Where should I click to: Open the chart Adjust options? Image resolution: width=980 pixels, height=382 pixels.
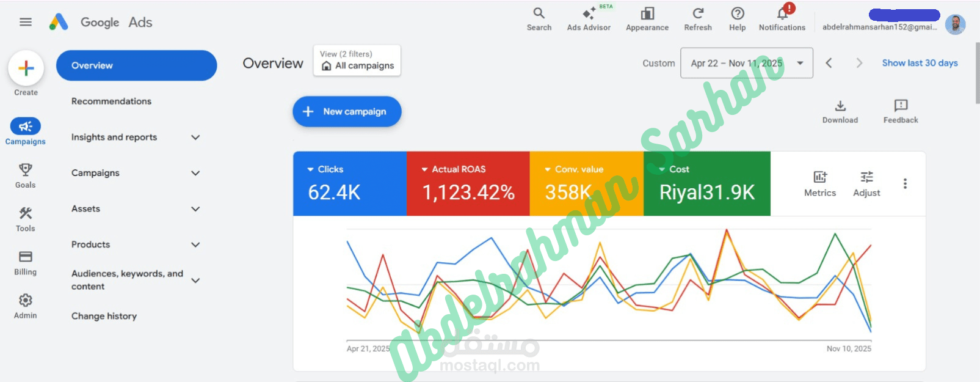click(866, 184)
